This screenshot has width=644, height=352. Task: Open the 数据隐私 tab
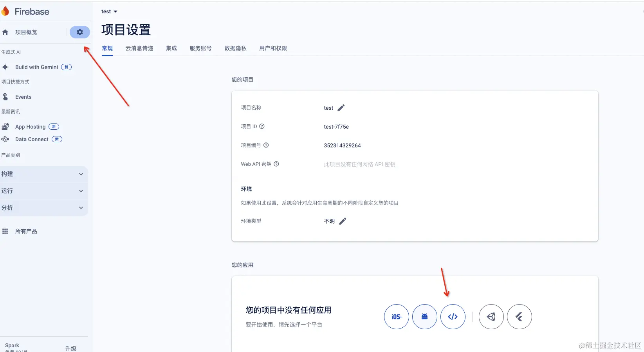[x=235, y=48]
